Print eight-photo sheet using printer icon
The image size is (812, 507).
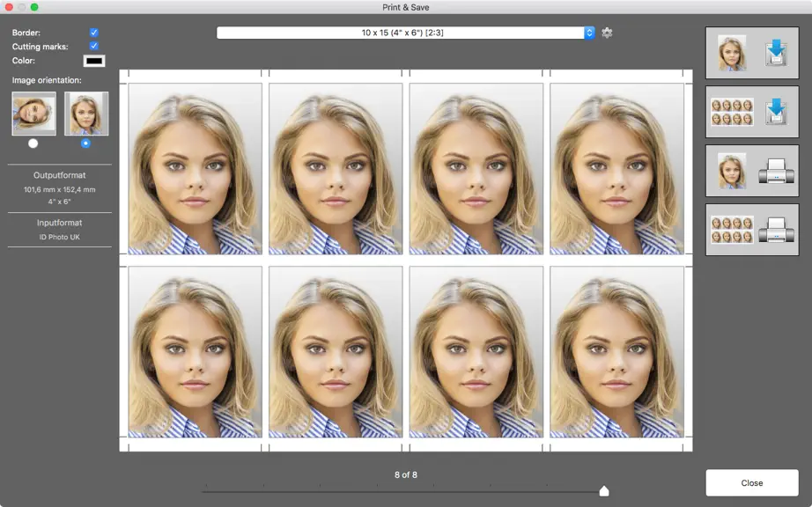752,230
